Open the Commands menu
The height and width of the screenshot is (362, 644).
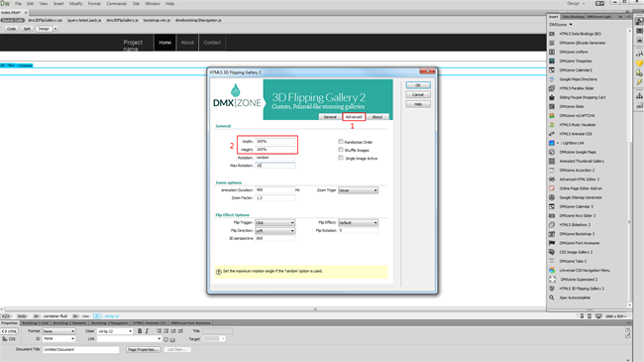pos(117,4)
